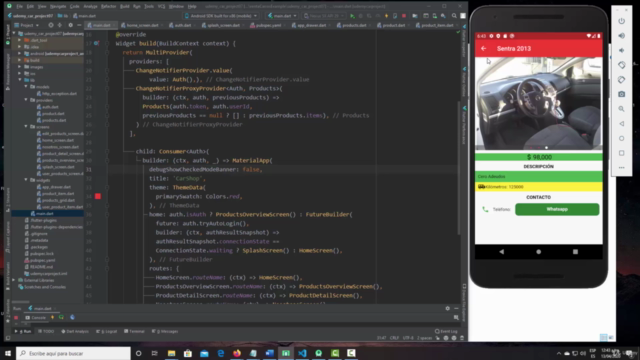Viewport: 640px width, 360px height.
Task: Click the emulator volume up icon
Action: pyautogui.click(x=621, y=36)
